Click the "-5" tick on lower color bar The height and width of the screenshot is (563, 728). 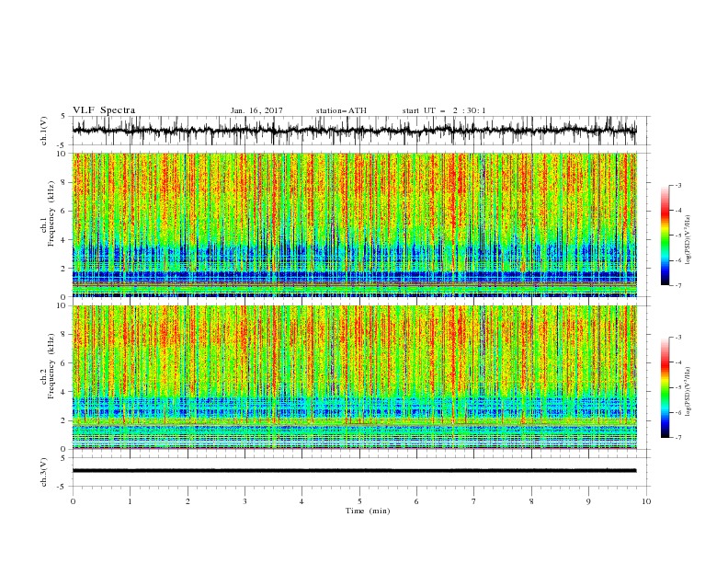678,387
